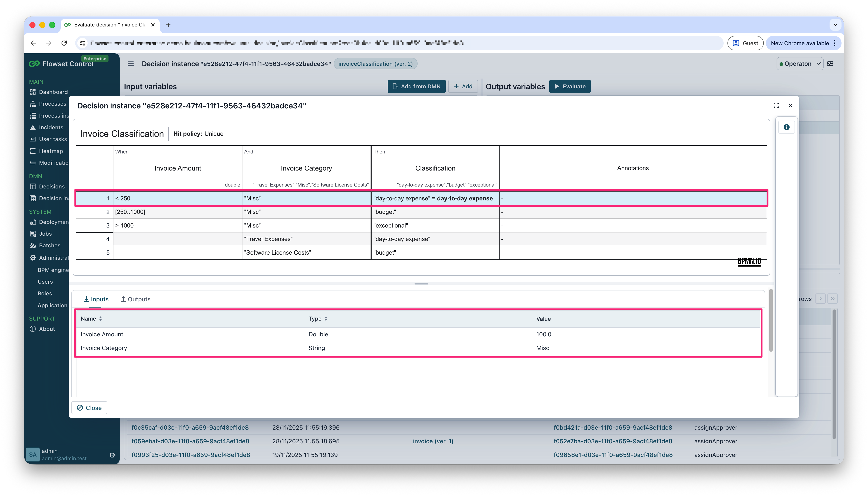The height and width of the screenshot is (496, 868).
Task: Close the browser tab "Evaluate decision"
Action: pyautogui.click(x=153, y=25)
